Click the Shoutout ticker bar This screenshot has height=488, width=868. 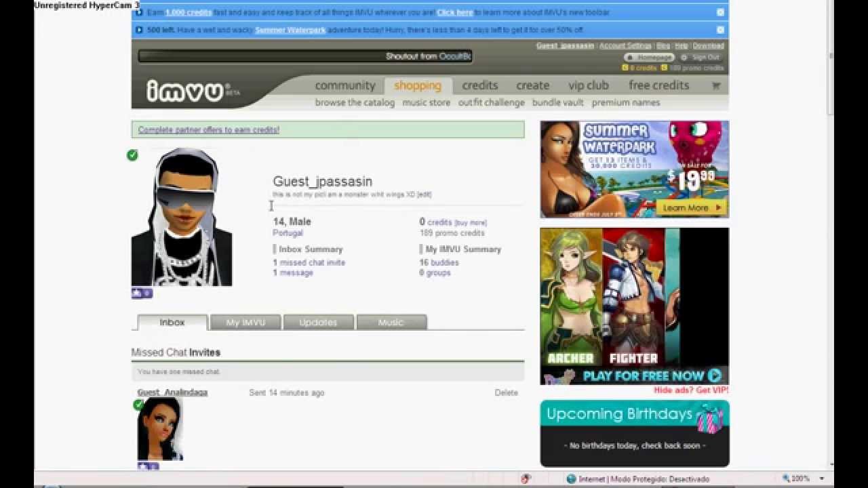(x=305, y=56)
